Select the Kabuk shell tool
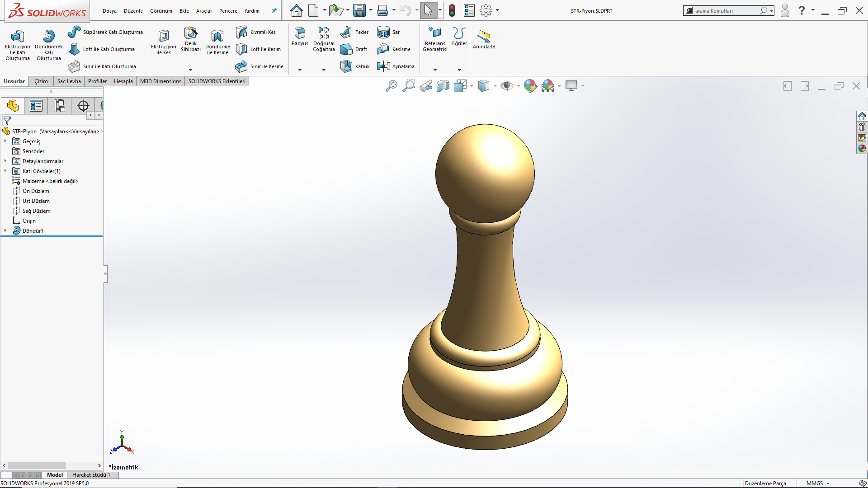868x488 pixels. pos(355,66)
